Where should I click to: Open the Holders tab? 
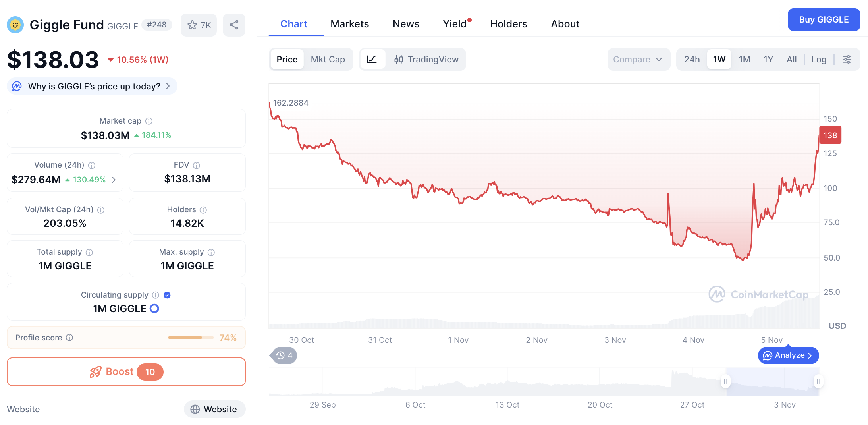(508, 24)
